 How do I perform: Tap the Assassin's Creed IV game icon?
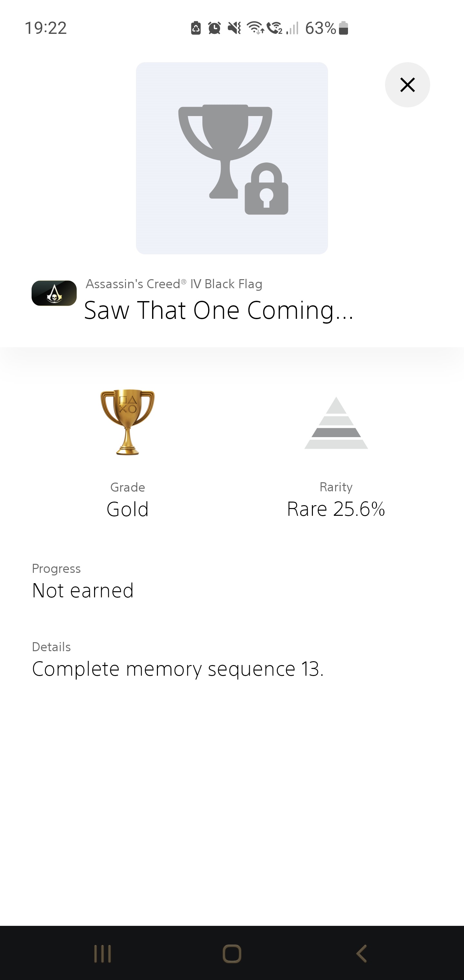coord(54,293)
